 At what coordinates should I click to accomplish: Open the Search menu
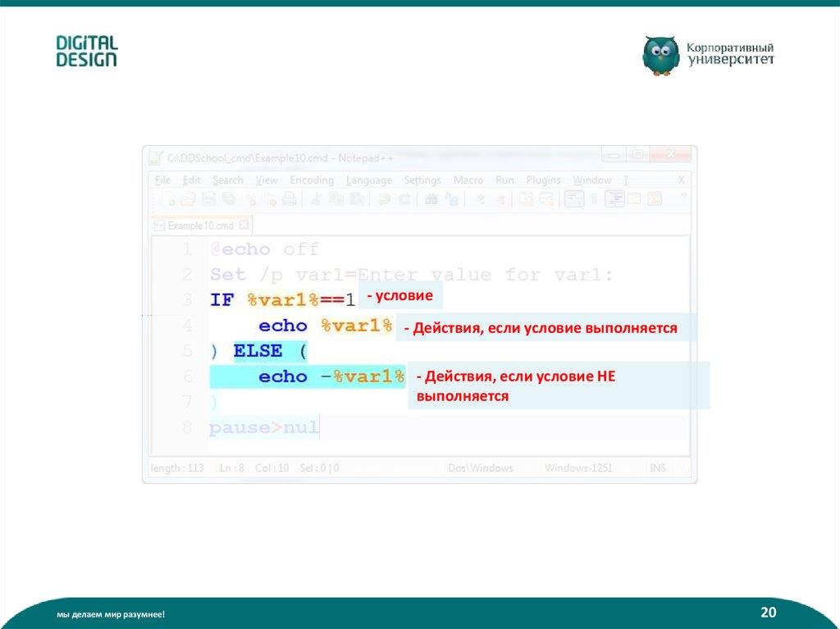[x=228, y=180]
